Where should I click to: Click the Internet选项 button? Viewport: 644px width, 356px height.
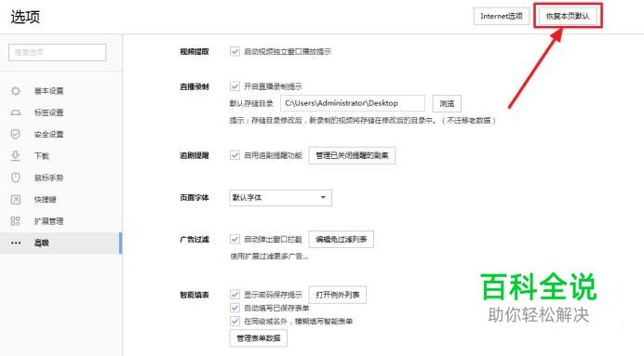501,17
